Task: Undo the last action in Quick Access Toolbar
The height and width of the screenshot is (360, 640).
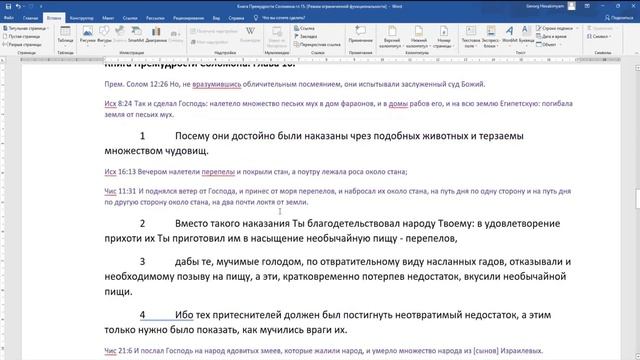Action: [x=18, y=6]
